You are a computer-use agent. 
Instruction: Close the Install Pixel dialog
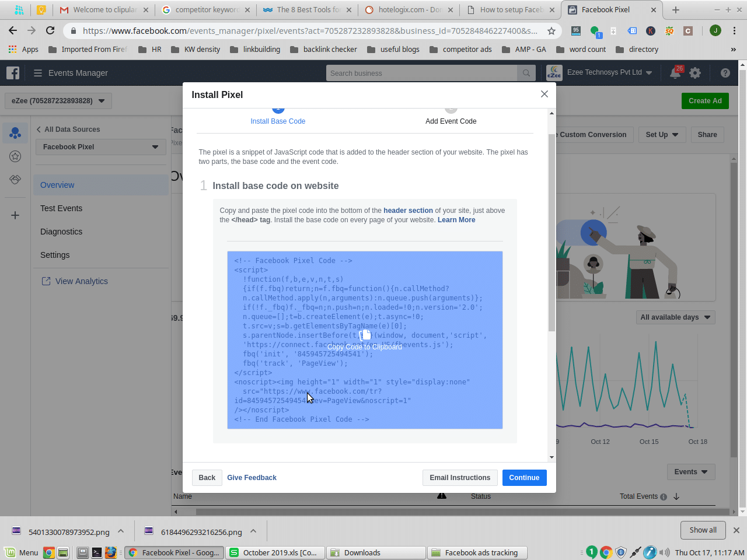pos(544,94)
